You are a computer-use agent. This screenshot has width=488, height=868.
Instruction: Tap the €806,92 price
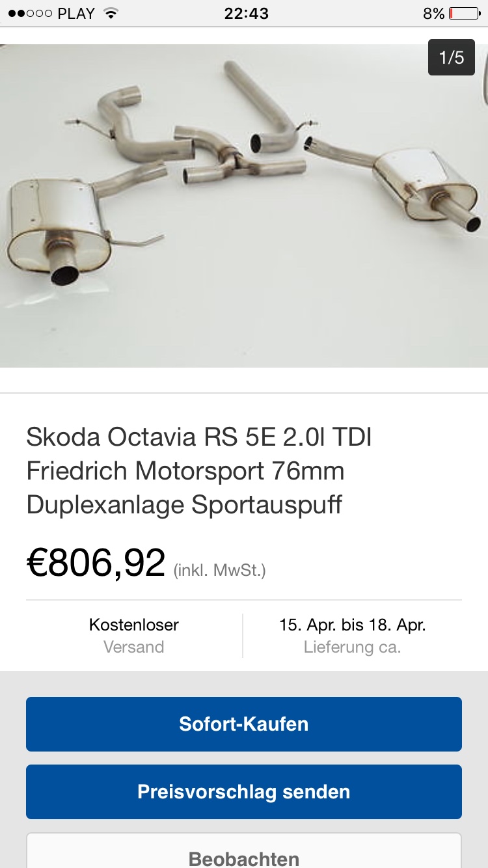[96, 563]
